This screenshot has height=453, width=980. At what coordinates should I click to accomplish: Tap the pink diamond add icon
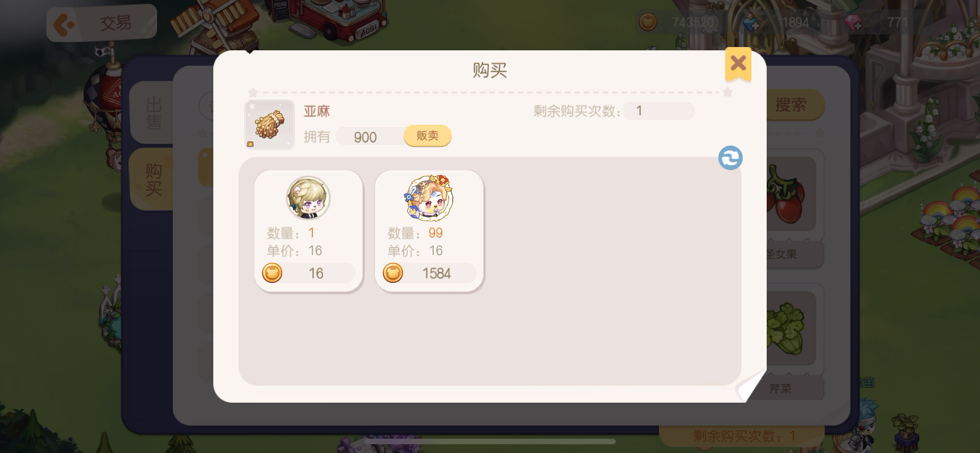(x=853, y=23)
